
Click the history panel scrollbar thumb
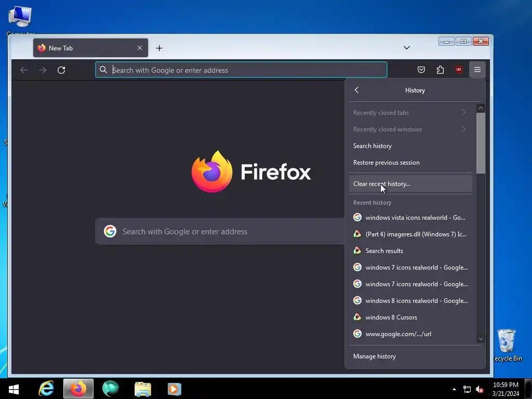(x=481, y=143)
